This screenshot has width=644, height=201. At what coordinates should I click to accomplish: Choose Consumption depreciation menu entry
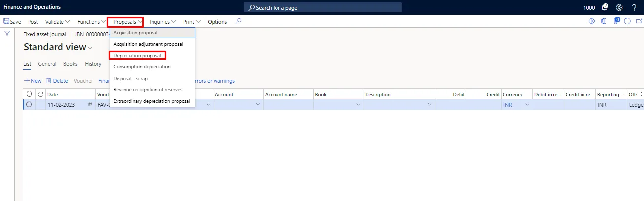point(153,66)
